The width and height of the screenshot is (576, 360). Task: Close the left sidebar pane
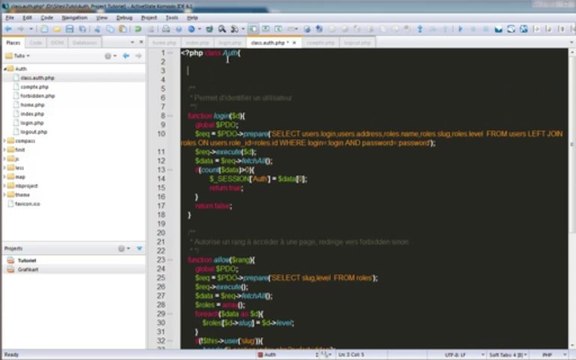pos(141,42)
